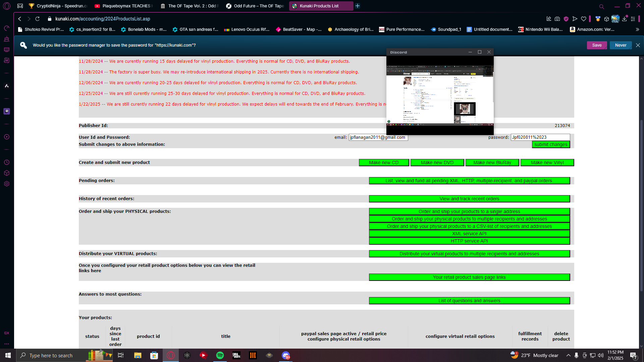Open the snapshot camera icon in address bar
Screen dimensions: 644x362
pos(557,19)
